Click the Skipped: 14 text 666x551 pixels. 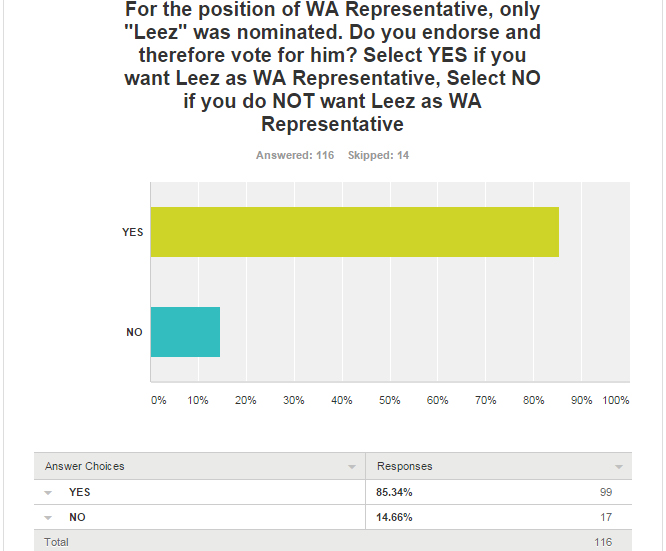pos(378,155)
